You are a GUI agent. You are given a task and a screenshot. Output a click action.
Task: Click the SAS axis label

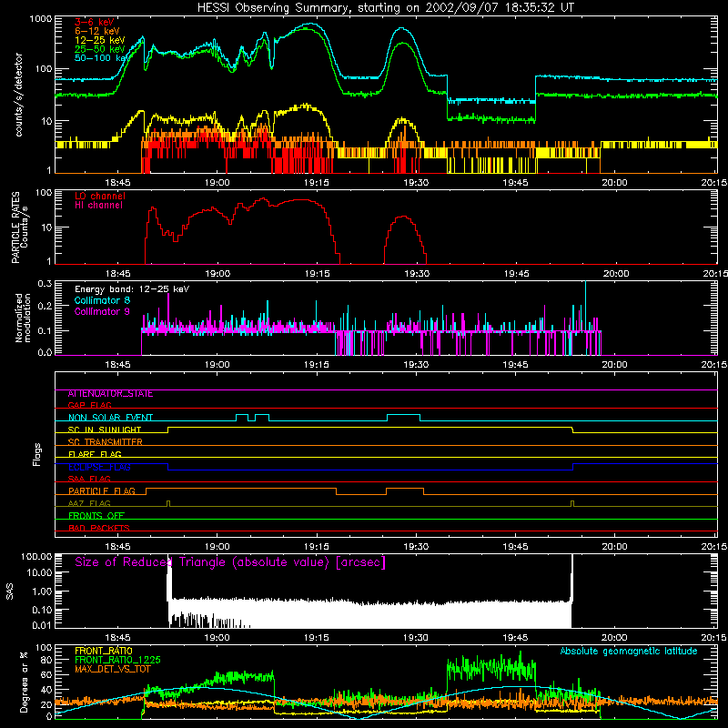(10, 591)
